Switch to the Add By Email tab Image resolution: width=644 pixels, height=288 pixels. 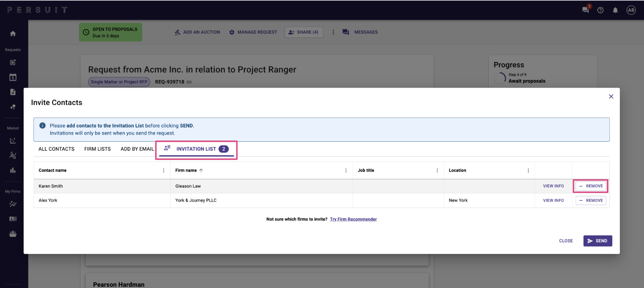(137, 149)
